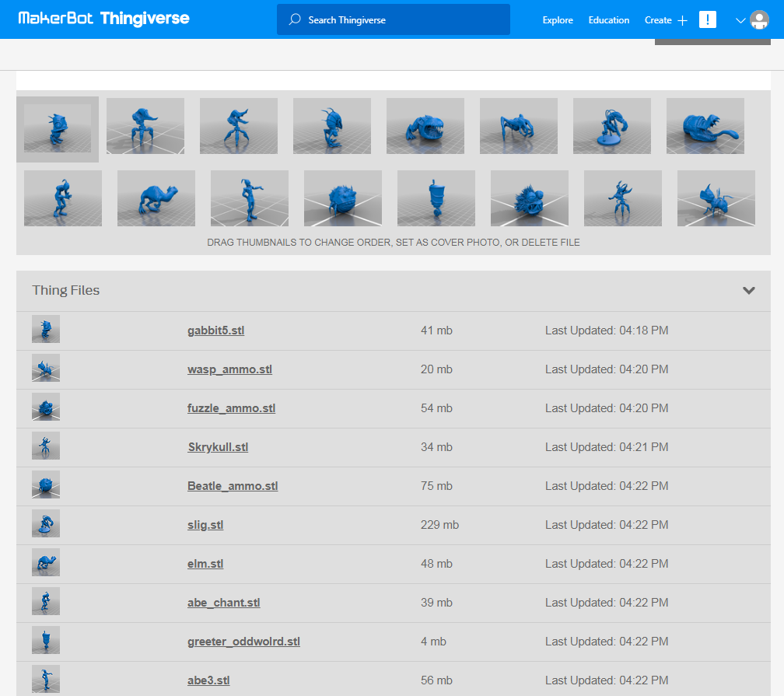
Task: Open the Skrykull.stl file link
Action: pyautogui.click(x=218, y=447)
